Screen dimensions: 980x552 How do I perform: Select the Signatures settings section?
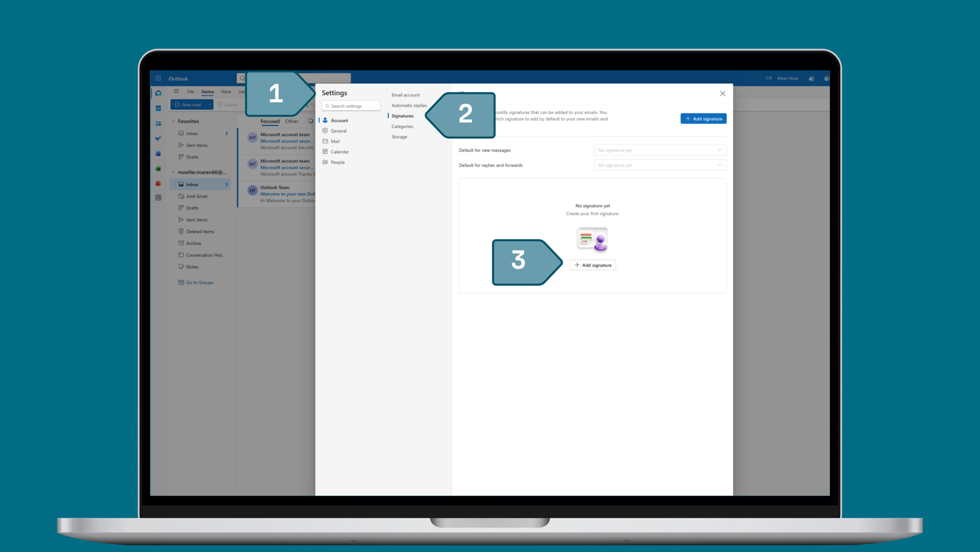click(x=403, y=116)
